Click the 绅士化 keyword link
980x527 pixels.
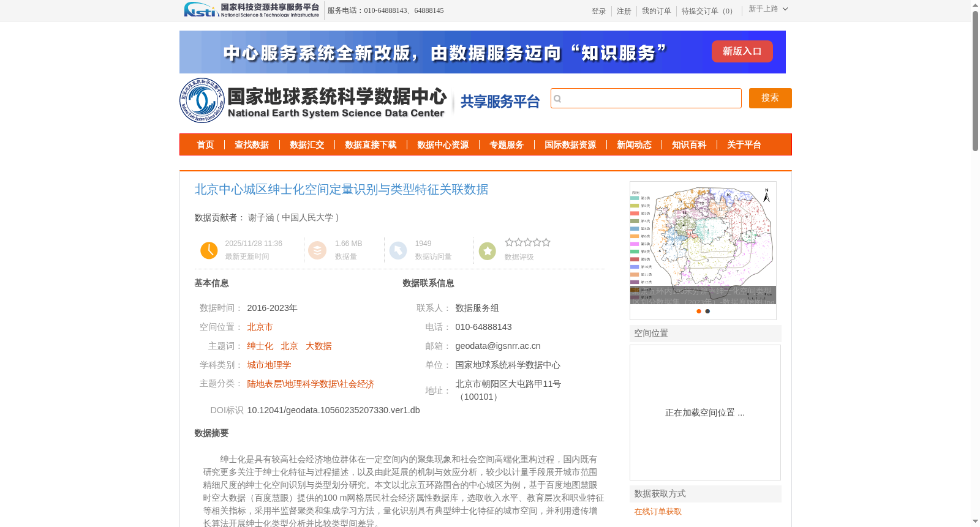click(260, 346)
